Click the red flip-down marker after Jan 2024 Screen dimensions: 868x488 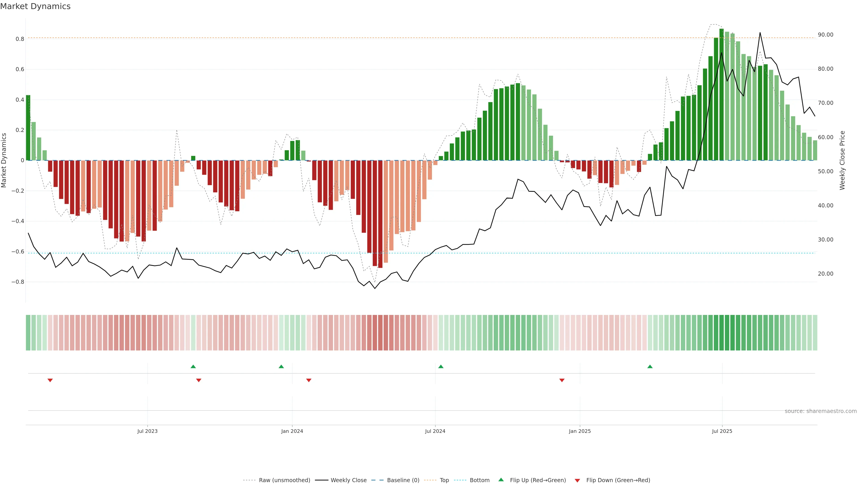click(x=309, y=380)
